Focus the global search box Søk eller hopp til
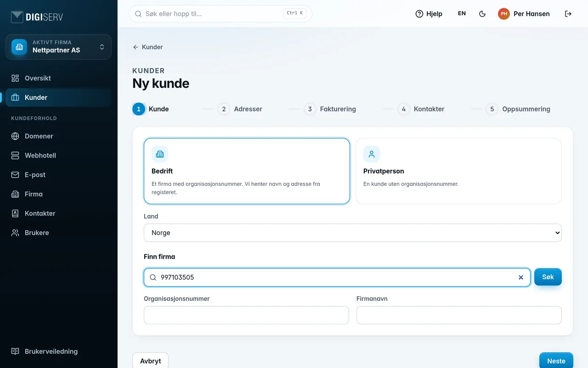 pyautogui.click(x=220, y=14)
